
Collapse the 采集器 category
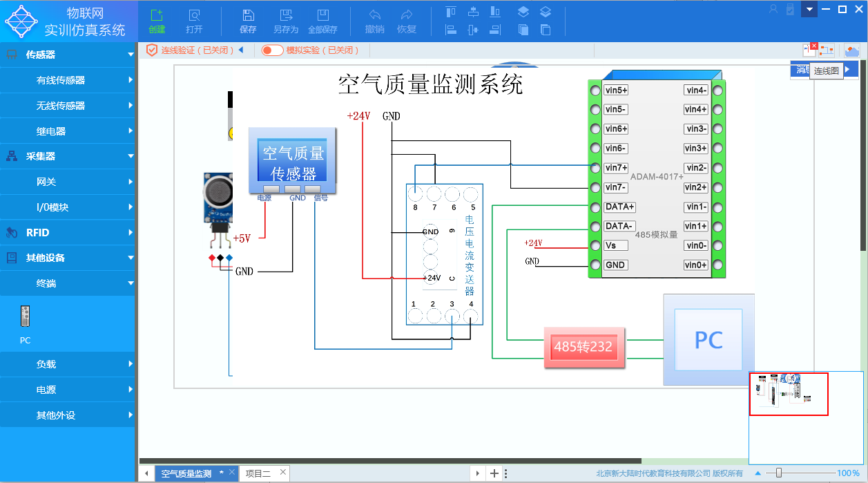(x=131, y=156)
